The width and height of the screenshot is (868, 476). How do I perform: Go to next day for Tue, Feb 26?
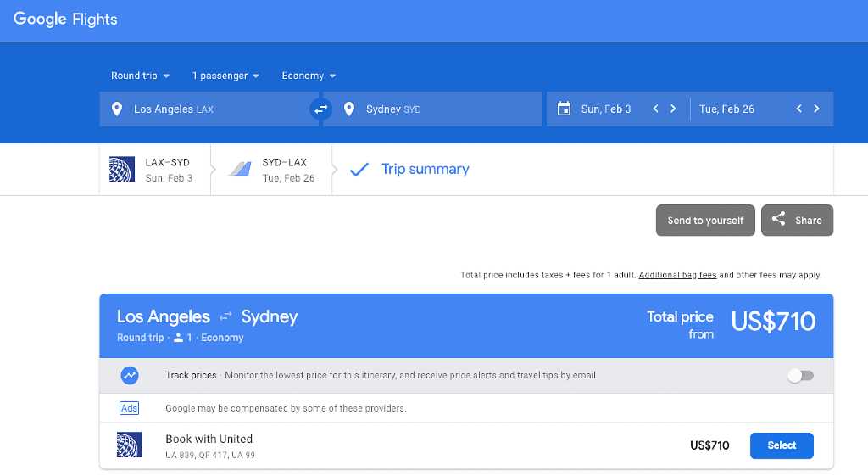click(816, 109)
